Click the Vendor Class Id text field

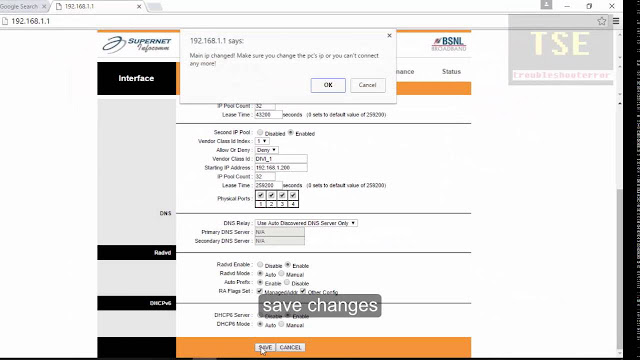tap(281, 159)
